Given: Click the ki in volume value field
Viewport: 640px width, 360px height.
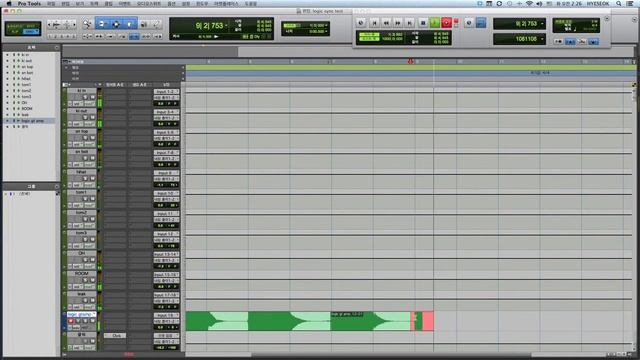Looking at the screenshot, I should [x=160, y=104].
